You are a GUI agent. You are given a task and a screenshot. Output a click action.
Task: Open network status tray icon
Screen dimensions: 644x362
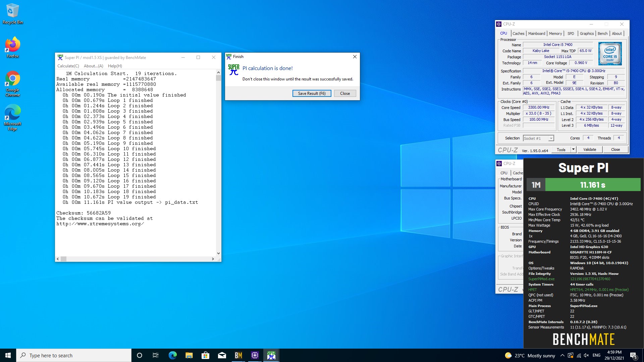pos(579,356)
